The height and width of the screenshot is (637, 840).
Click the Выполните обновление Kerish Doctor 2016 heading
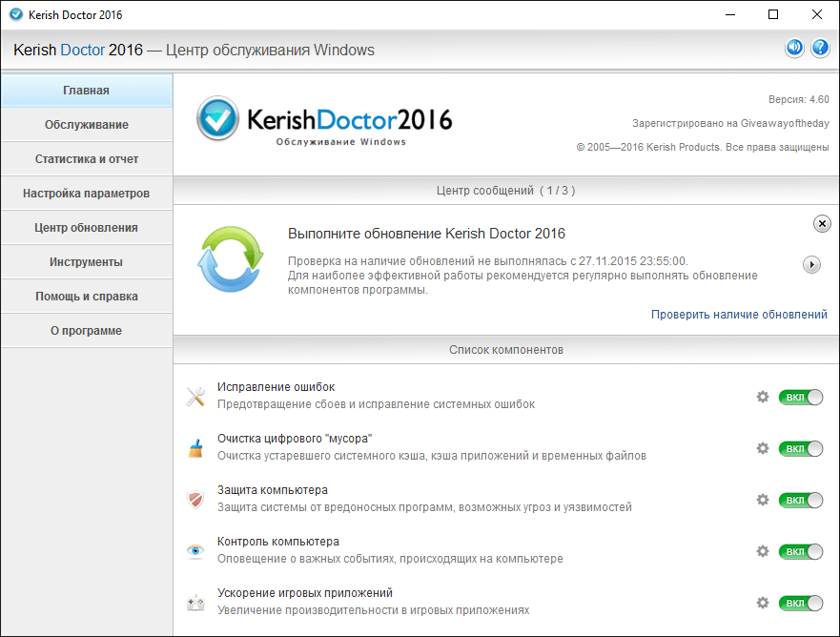[x=426, y=234]
